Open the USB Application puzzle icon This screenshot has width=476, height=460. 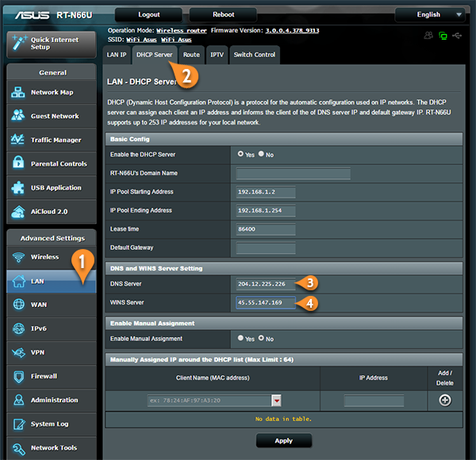18,187
